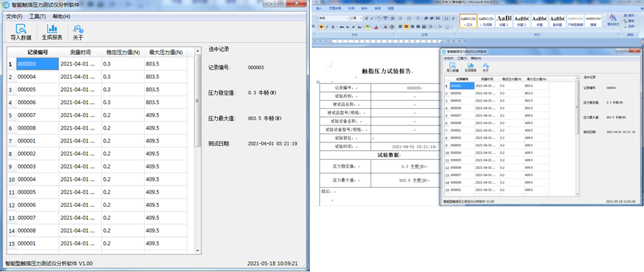Toggle Italic in Word's ribbon

coord(327,27)
